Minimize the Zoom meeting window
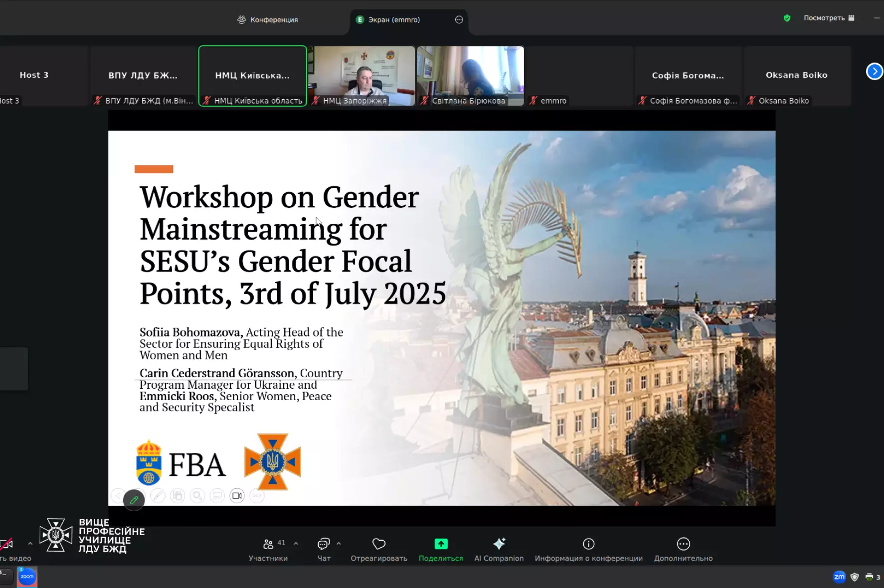This screenshot has width=884, height=588. click(x=877, y=18)
